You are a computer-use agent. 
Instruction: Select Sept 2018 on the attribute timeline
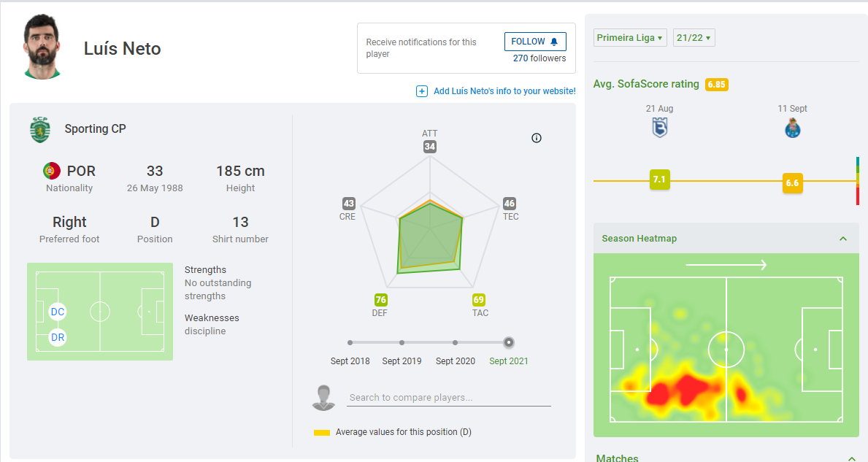pyautogui.click(x=350, y=342)
